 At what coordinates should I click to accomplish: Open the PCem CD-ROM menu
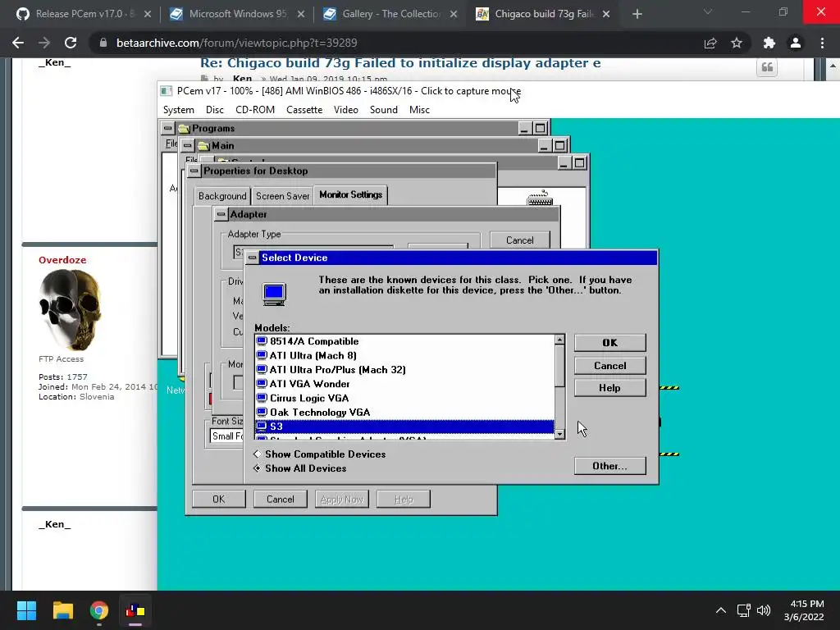tap(255, 110)
